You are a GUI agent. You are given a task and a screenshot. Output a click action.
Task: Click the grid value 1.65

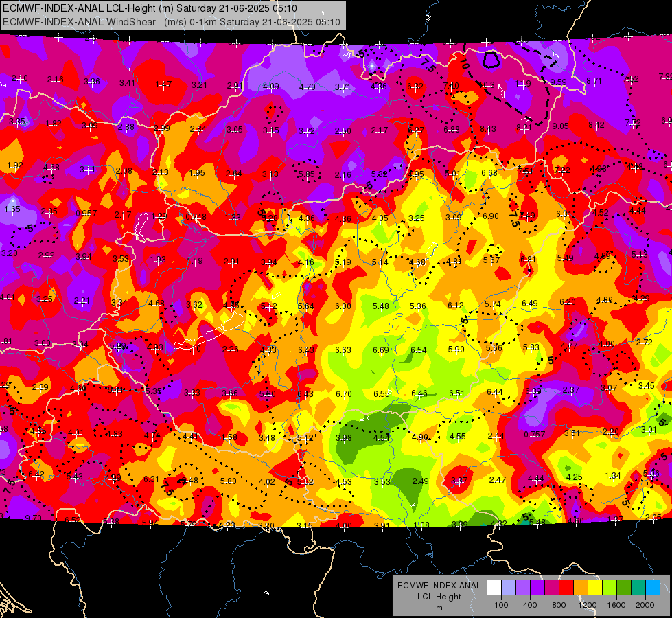point(12,209)
